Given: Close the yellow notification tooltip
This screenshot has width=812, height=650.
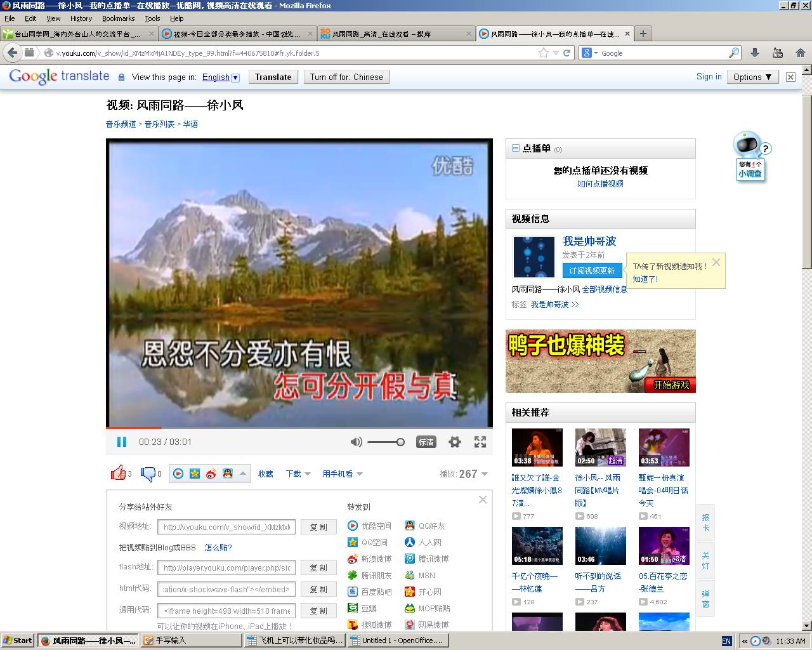Looking at the screenshot, I should 716,262.
